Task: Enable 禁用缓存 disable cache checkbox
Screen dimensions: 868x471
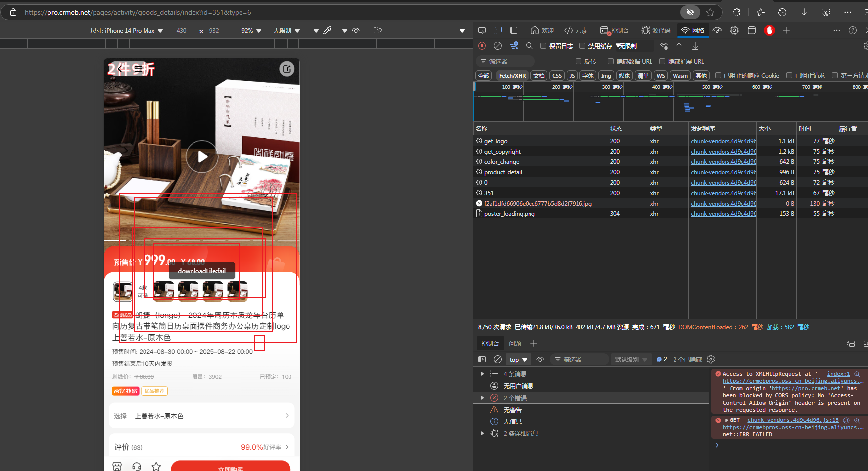Action: coord(582,46)
